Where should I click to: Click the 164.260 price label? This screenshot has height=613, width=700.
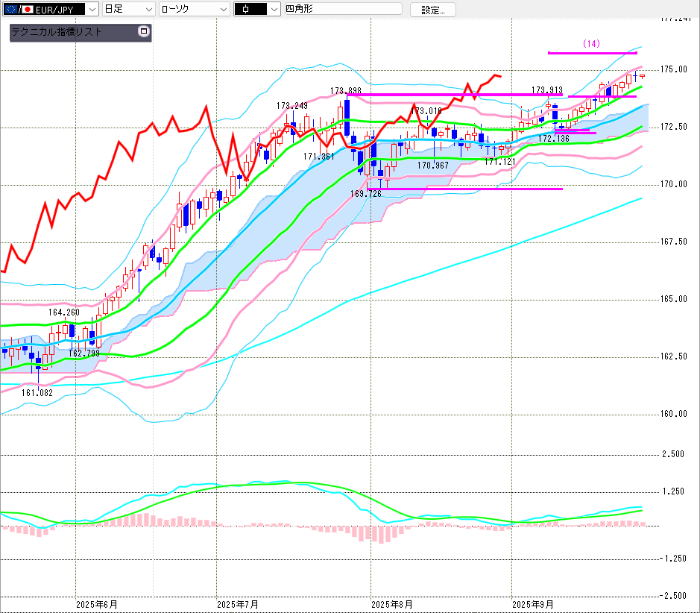pos(64,312)
